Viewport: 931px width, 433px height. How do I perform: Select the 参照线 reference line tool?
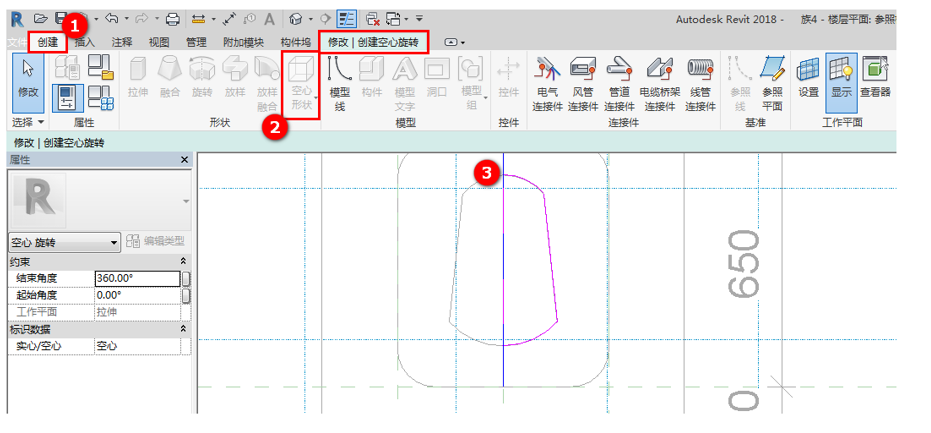[x=740, y=83]
